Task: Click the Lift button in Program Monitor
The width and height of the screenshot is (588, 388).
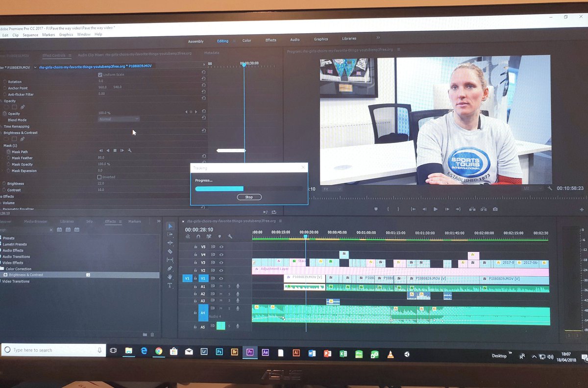Action: (472, 209)
